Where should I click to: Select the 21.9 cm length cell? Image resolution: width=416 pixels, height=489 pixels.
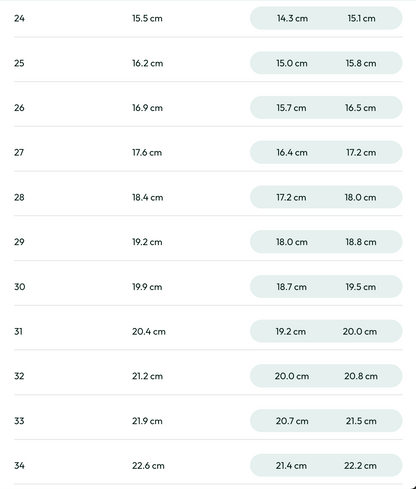[x=147, y=421]
